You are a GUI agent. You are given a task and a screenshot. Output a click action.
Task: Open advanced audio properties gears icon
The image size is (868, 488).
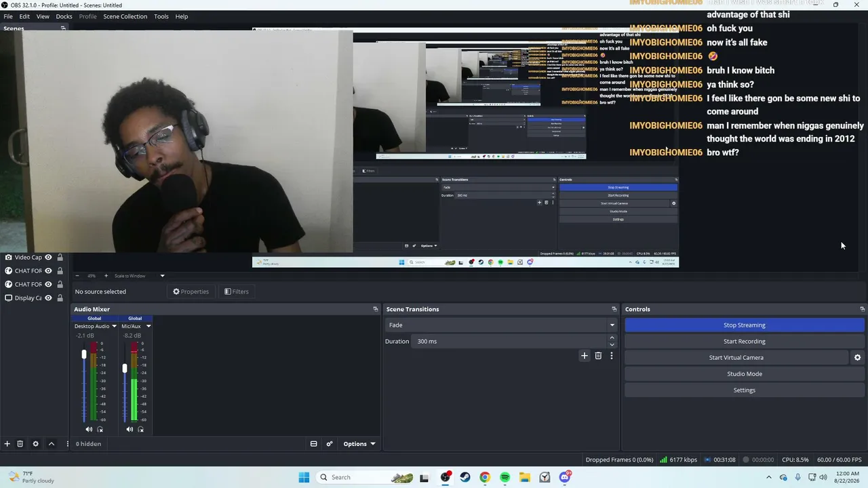(330, 444)
